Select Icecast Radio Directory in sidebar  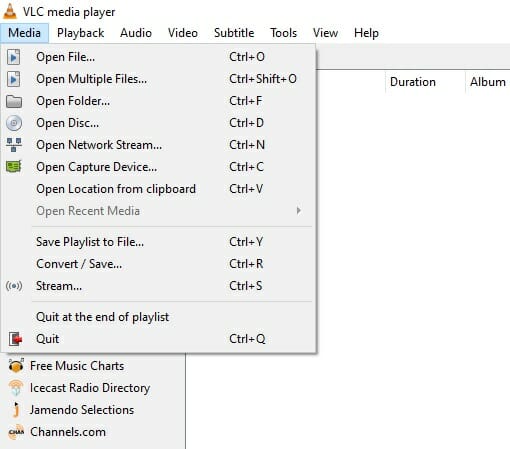[90, 388]
